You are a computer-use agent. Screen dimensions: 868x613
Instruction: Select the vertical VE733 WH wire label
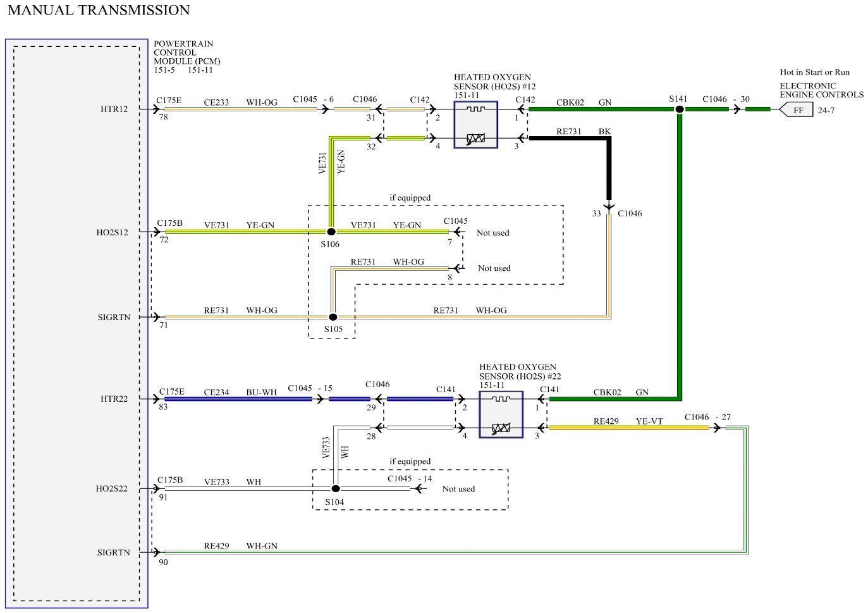click(335, 448)
